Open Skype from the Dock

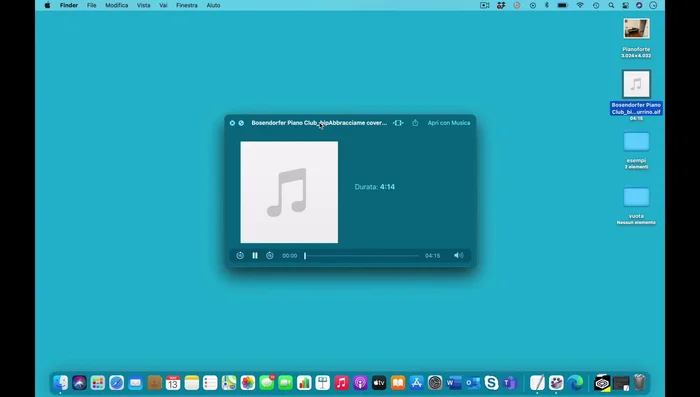tap(491, 383)
